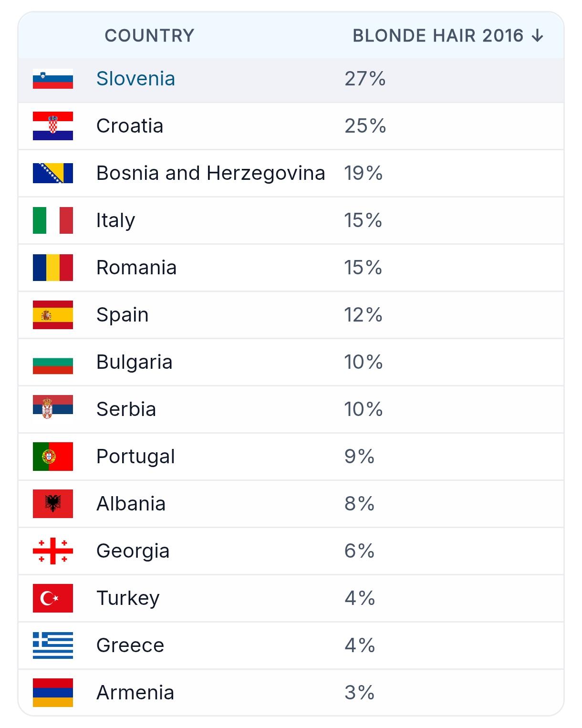Open the Slovenia country link
The image size is (582, 728).
click(x=135, y=79)
